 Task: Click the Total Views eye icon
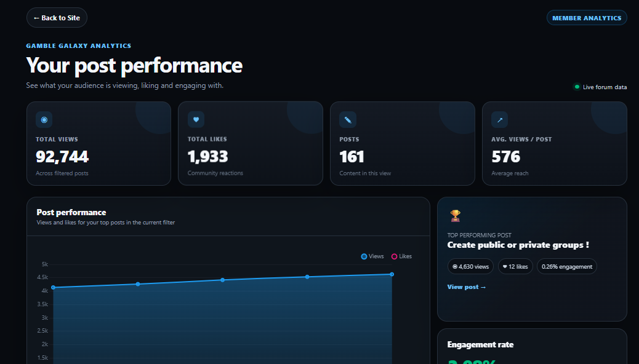point(44,120)
